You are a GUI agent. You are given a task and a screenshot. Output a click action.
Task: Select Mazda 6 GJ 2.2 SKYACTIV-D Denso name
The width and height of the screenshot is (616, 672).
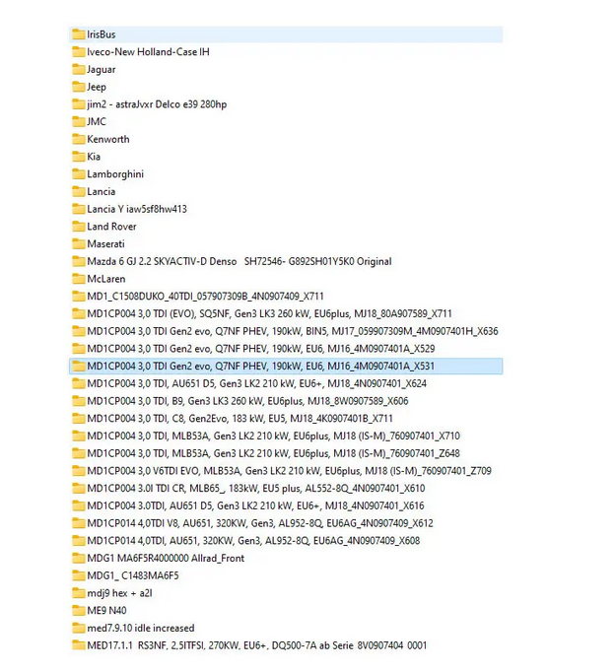240,261
